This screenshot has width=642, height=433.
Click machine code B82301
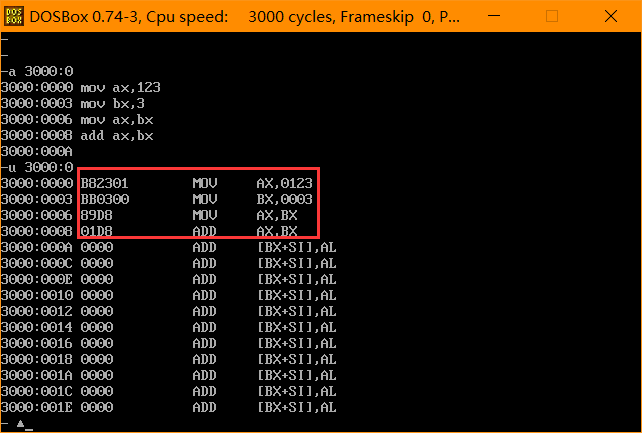point(104,183)
